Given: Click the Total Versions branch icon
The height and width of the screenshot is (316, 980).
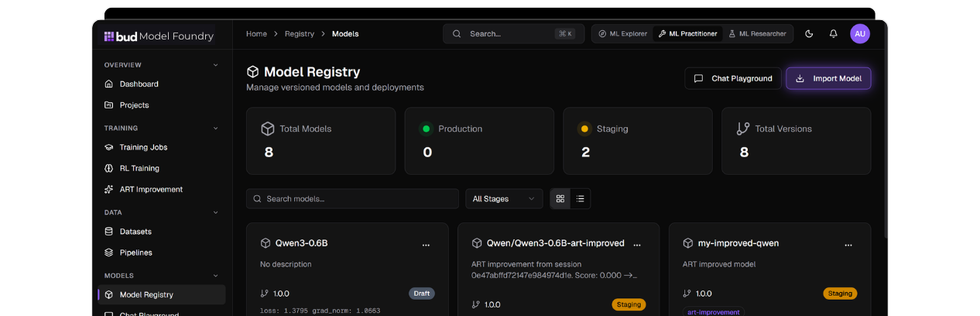Looking at the screenshot, I should [743, 129].
